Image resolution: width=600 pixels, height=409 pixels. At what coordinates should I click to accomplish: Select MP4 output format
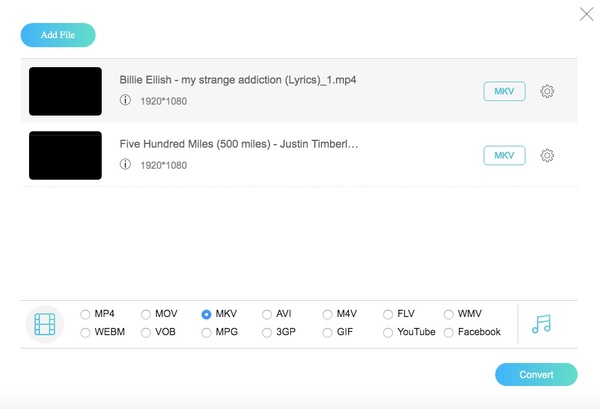86,314
